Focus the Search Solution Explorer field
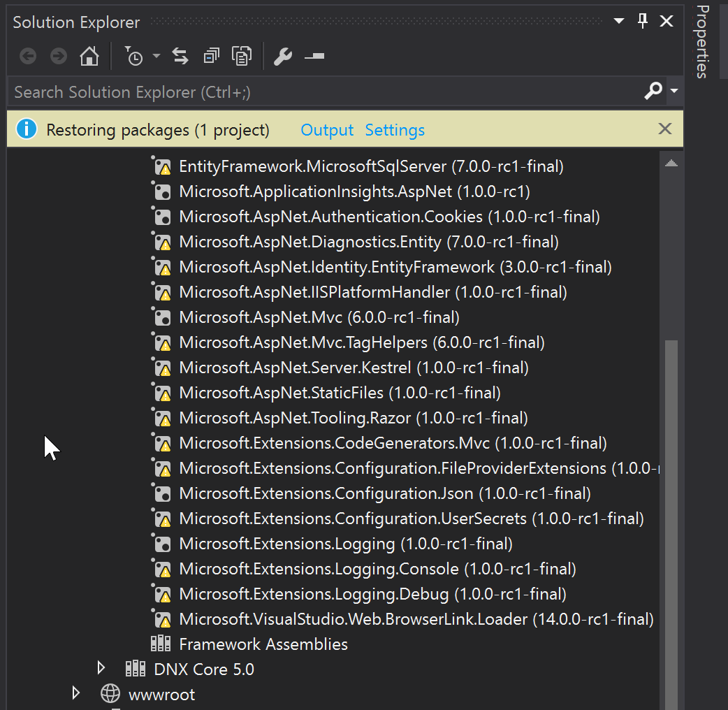The height and width of the screenshot is (710, 728). [325, 92]
